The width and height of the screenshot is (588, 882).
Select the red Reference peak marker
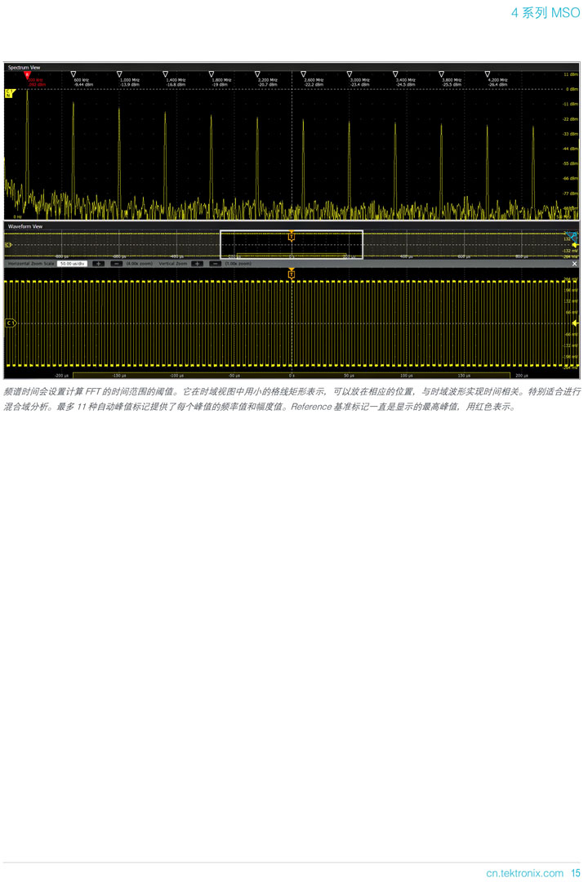point(26,74)
